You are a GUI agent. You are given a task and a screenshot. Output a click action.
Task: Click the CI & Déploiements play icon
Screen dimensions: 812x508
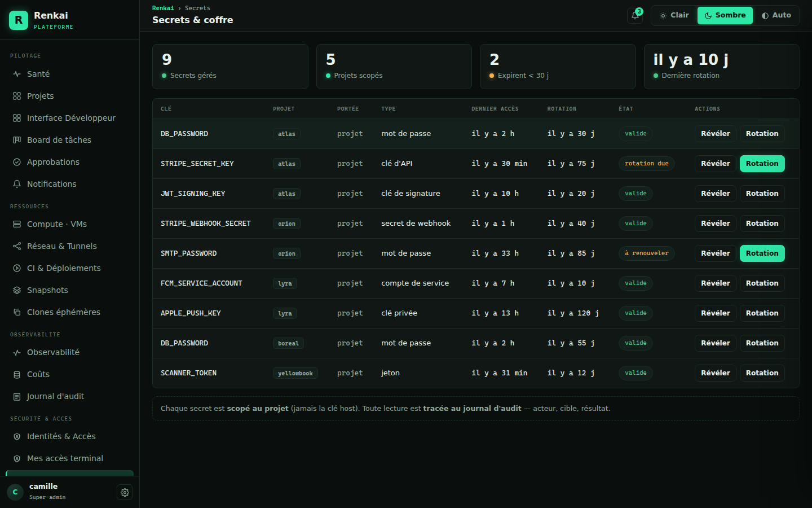(x=17, y=268)
